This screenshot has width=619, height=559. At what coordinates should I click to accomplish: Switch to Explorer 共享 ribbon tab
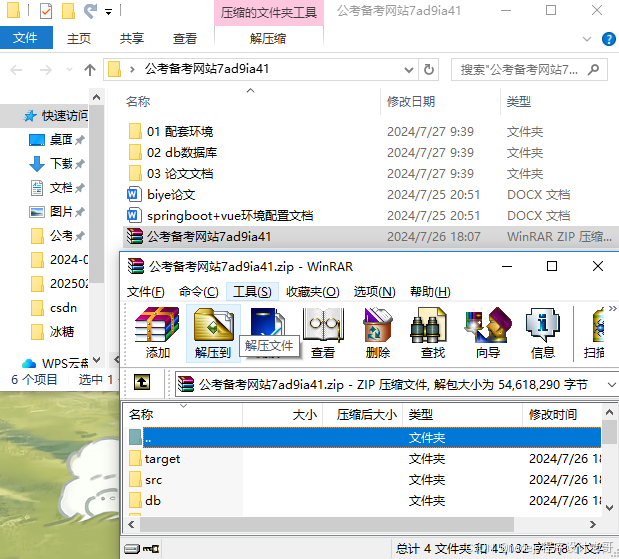tap(132, 38)
